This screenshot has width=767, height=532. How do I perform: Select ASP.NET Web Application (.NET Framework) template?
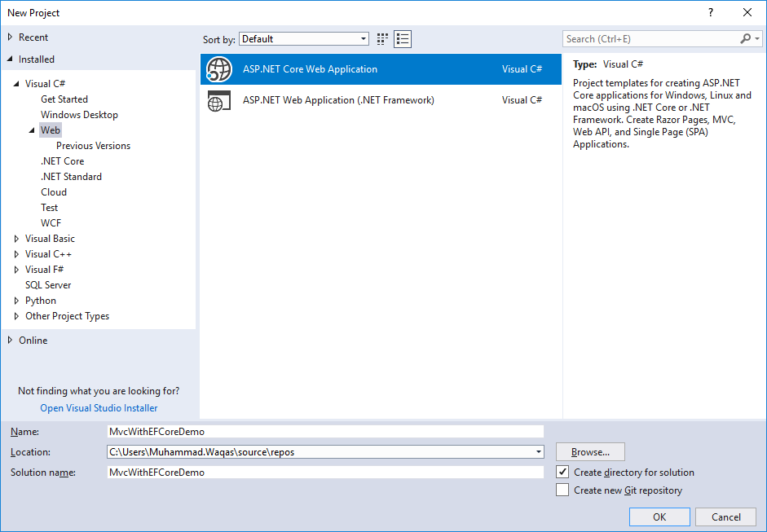click(381, 100)
